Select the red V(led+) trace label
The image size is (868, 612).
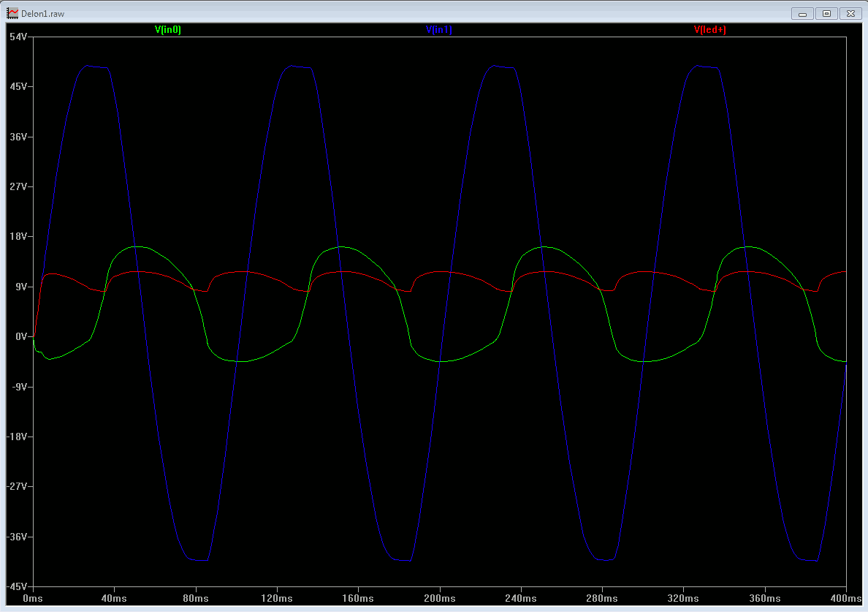(709, 30)
